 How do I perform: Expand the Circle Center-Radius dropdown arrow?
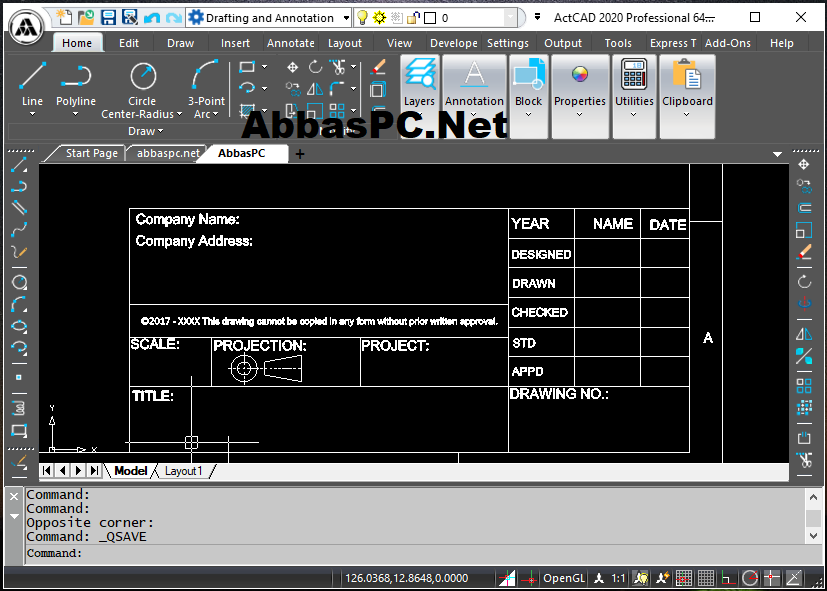pos(179,114)
